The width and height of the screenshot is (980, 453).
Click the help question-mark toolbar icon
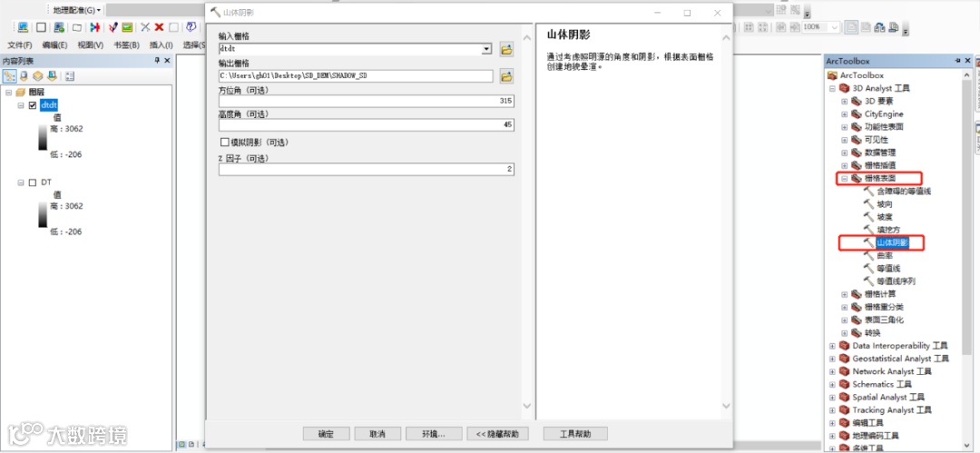(191, 27)
